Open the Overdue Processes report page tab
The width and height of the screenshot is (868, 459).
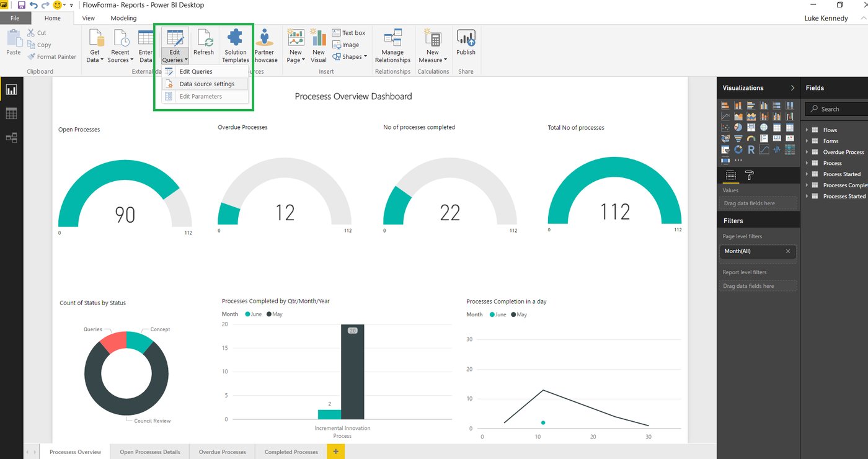pos(221,452)
